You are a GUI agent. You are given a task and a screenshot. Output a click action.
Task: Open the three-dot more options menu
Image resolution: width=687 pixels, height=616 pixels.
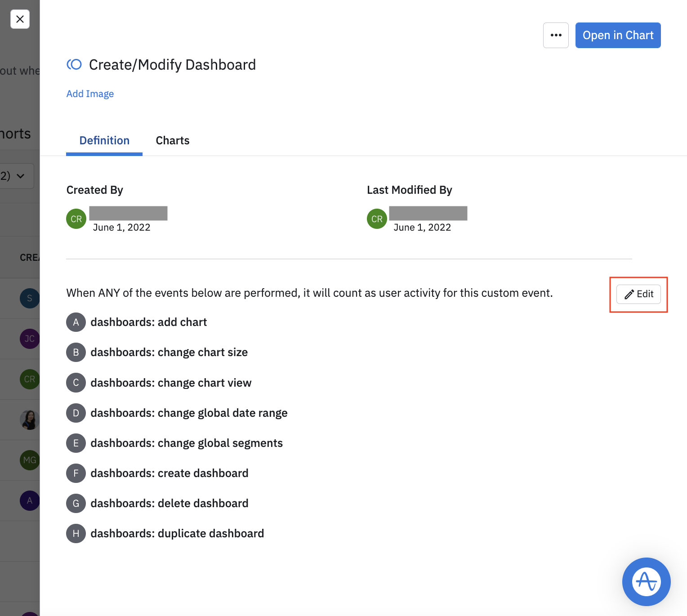point(556,35)
